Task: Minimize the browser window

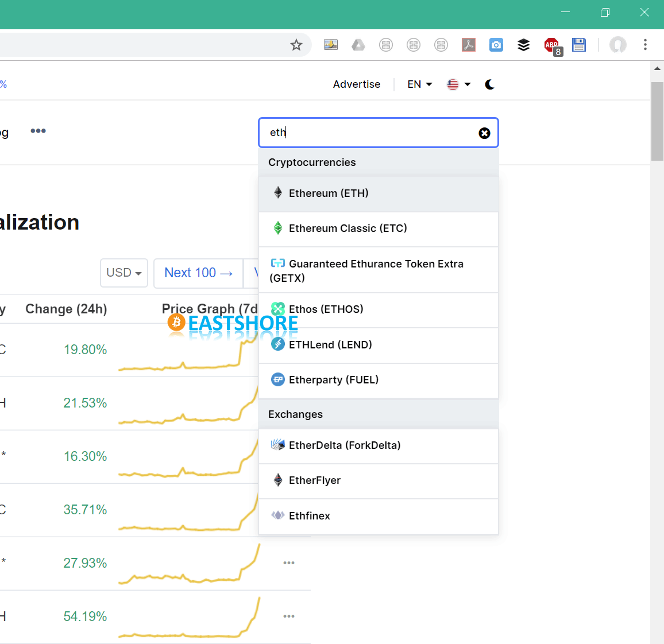Action: tap(565, 12)
